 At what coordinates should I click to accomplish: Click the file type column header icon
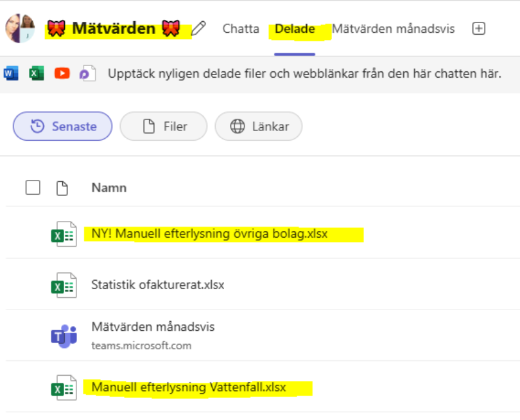click(62, 188)
